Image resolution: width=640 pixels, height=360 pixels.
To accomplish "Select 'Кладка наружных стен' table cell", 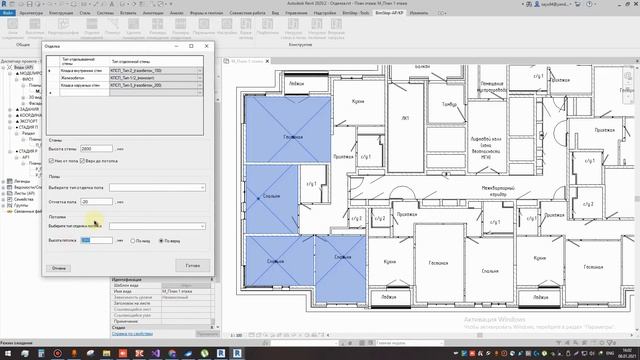I will click(84, 85).
